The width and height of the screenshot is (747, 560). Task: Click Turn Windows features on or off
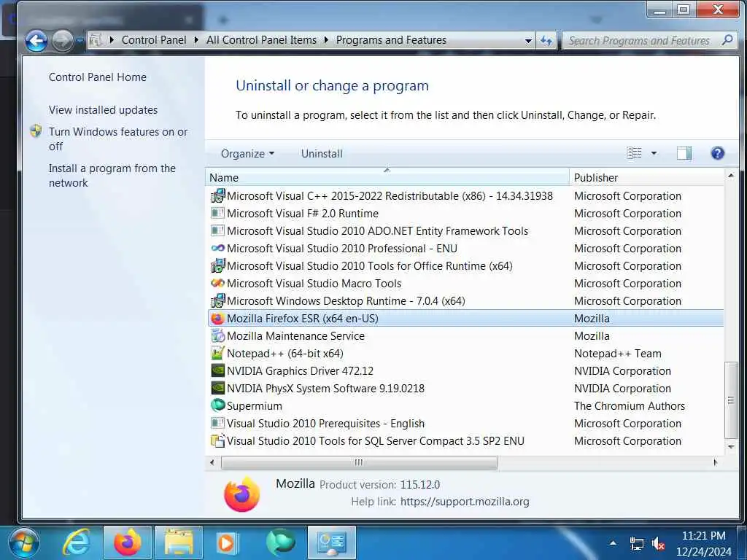pos(118,139)
